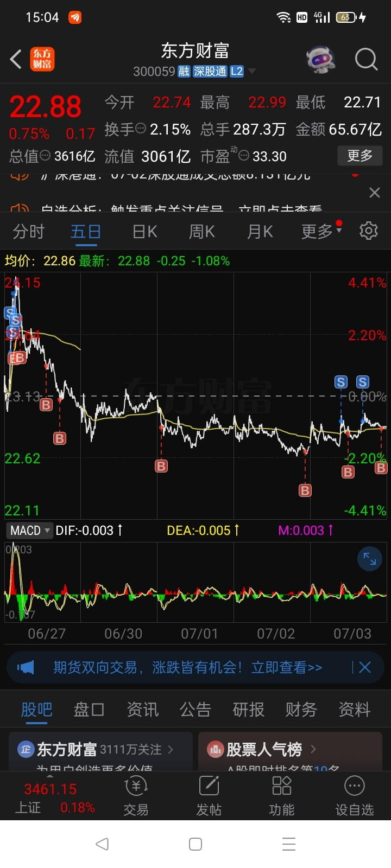Tap the 06/27 date label

click(47, 634)
